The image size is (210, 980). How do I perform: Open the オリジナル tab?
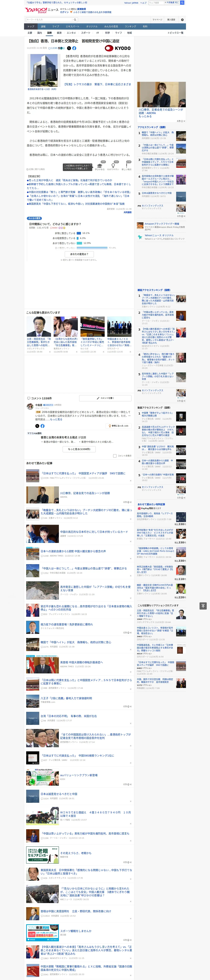click(92, 27)
